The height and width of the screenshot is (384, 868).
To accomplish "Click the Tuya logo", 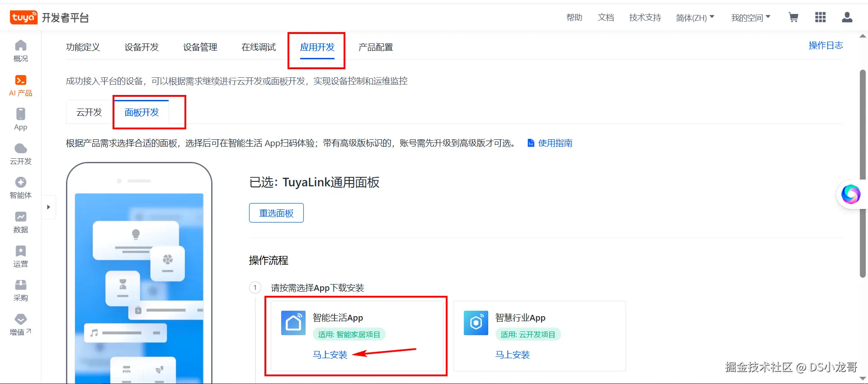I will click(24, 18).
